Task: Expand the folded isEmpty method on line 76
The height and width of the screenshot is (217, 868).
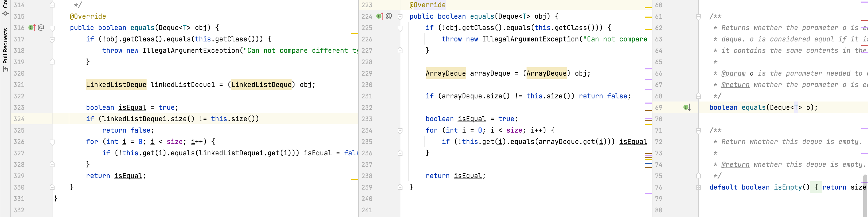Action: coord(698,188)
